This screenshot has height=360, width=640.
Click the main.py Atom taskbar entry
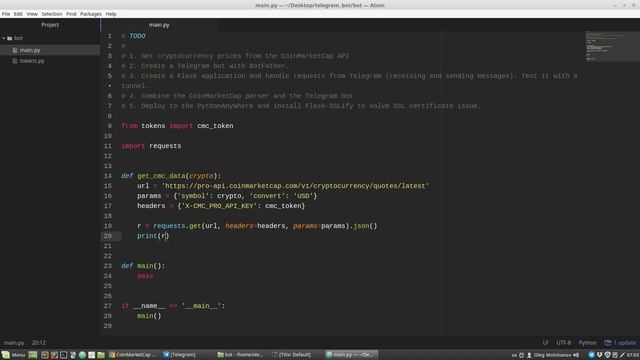click(x=351, y=355)
